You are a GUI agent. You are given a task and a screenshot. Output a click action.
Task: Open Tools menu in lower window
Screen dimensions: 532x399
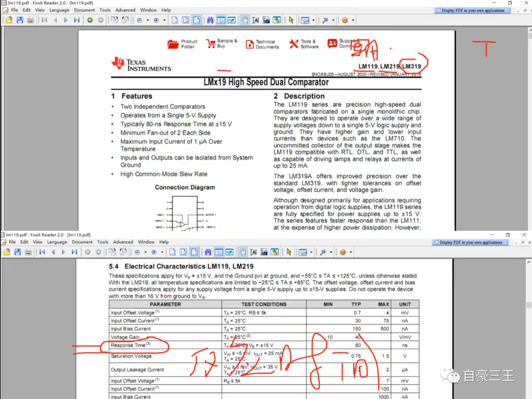pos(103,242)
